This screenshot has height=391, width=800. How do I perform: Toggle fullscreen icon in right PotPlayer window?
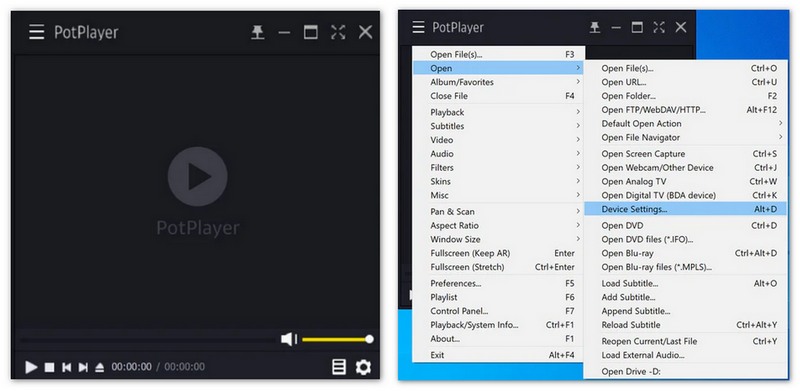(659, 27)
